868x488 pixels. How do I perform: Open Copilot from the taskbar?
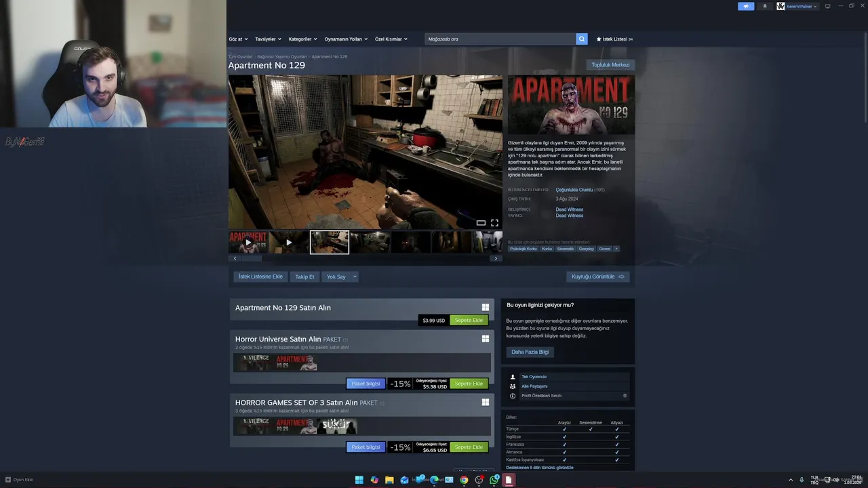click(x=374, y=480)
